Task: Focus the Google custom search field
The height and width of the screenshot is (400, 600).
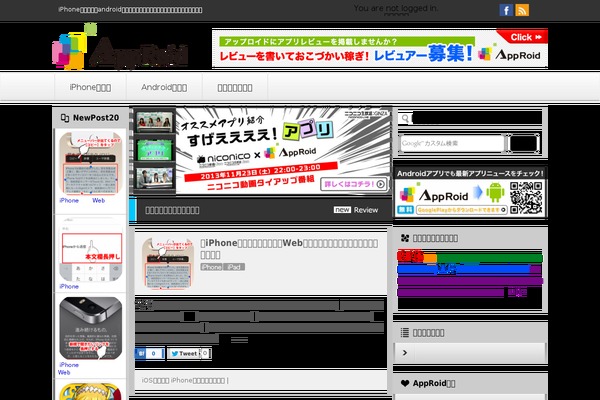Action: coord(452,143)
